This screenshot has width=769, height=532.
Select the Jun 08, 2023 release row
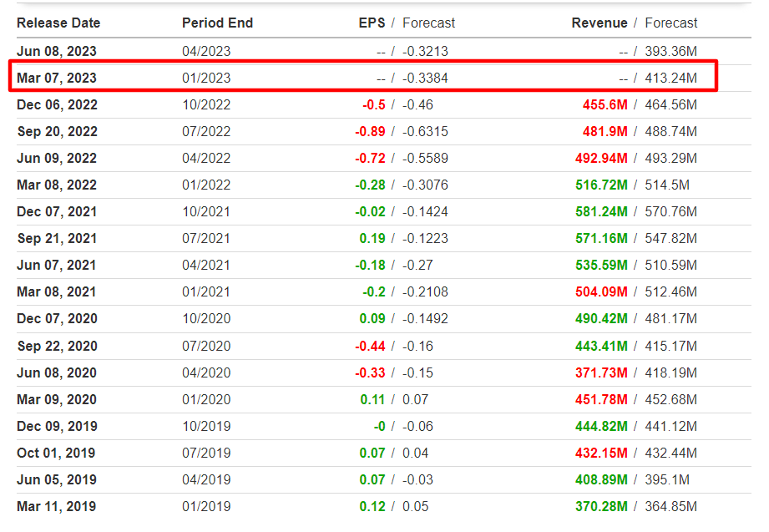click(x=383, y=51)
